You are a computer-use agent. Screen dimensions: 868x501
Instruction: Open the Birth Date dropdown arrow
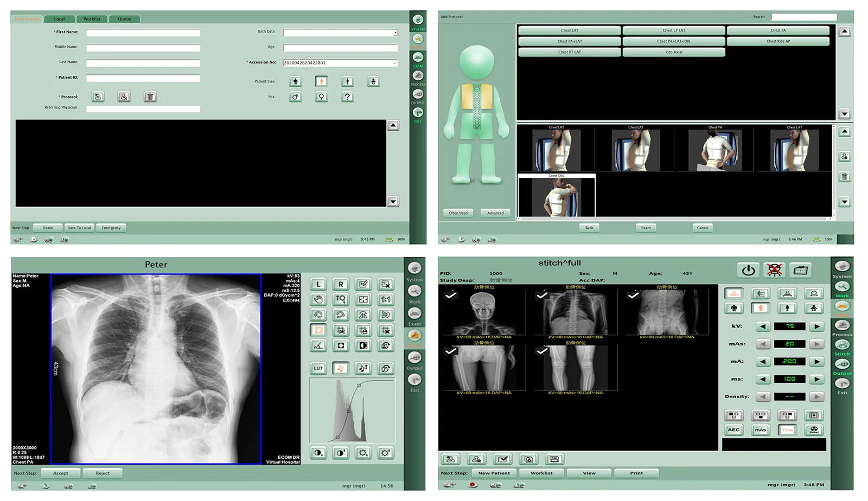(x=395, y=33)
